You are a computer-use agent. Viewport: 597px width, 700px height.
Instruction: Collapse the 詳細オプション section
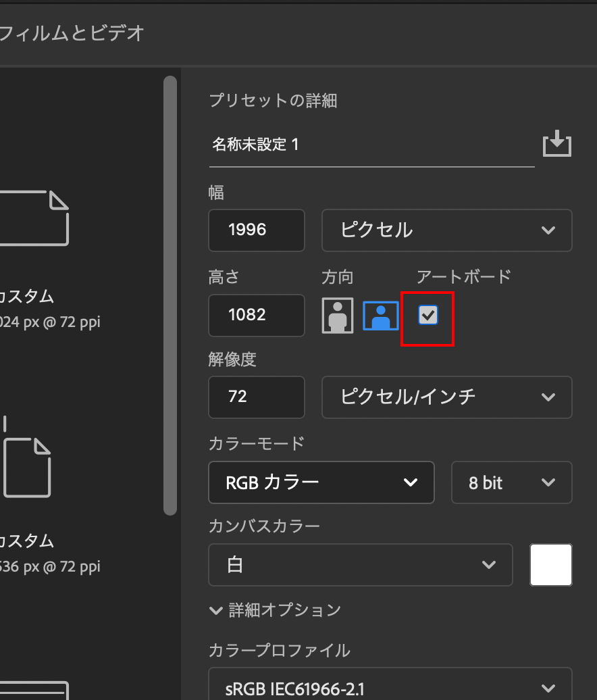click(275, 610)
